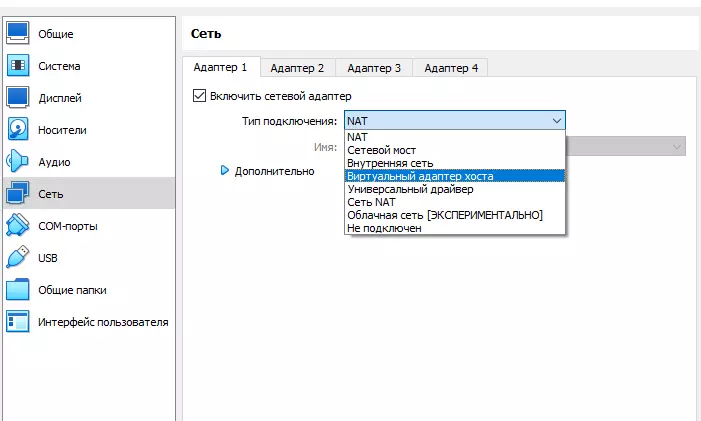
Task: Open the Система settings category
Action: pos(89,66)
